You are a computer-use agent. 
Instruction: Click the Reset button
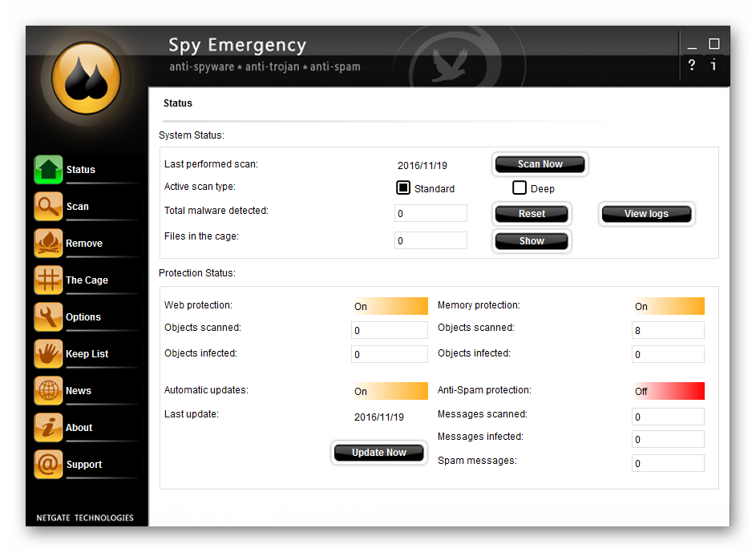pos(532,213)
